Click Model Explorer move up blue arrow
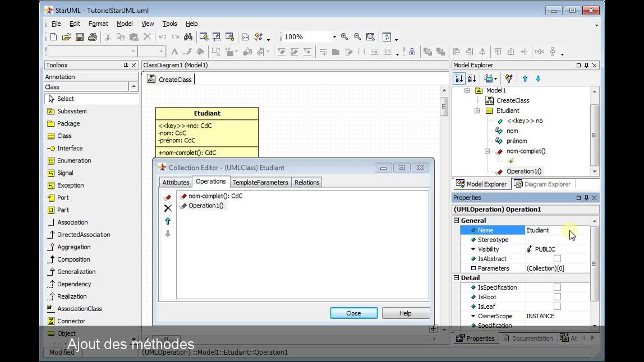This screenshot has width=644, height=362. (x=525, y=78)
